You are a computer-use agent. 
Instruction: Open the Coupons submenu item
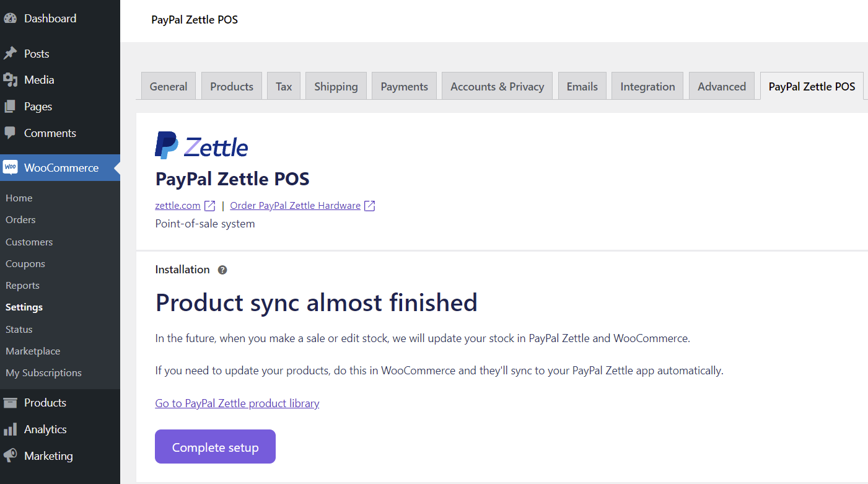(25, 264)
